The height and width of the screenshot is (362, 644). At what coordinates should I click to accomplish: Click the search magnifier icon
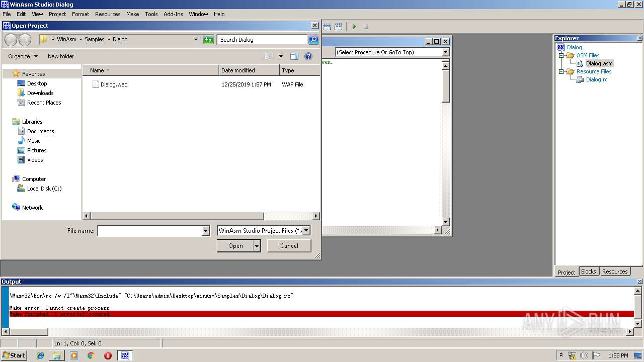313,40
